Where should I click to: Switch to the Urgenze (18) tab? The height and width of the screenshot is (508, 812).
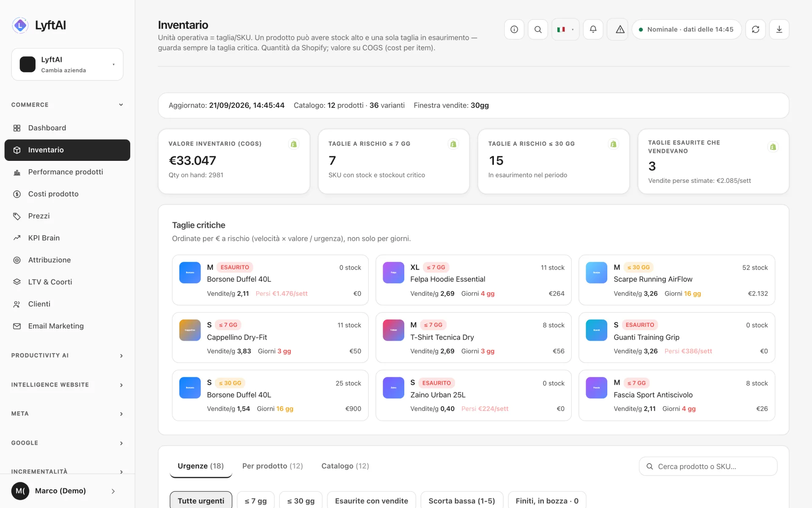coord(201,466)
